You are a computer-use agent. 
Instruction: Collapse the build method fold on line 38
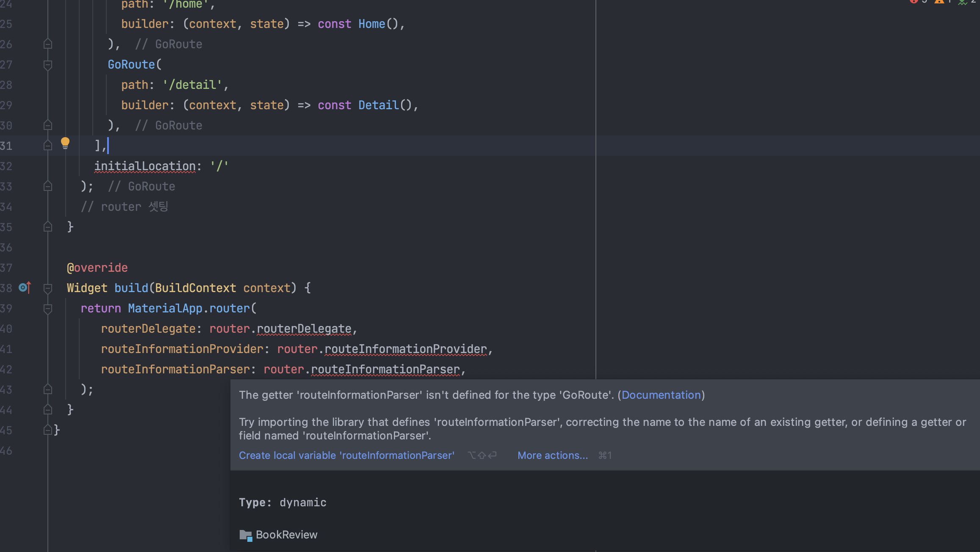tap(48, 288)
